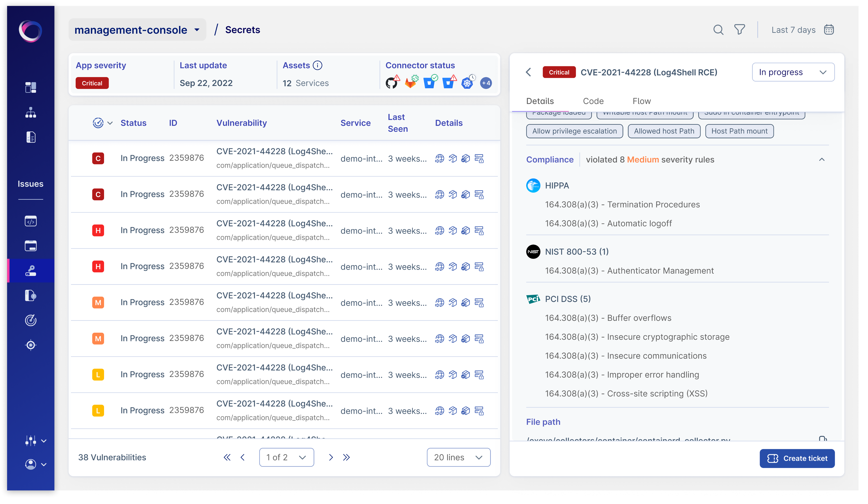Open the document report icon in sidebar
868x504 pixels.
31,137
